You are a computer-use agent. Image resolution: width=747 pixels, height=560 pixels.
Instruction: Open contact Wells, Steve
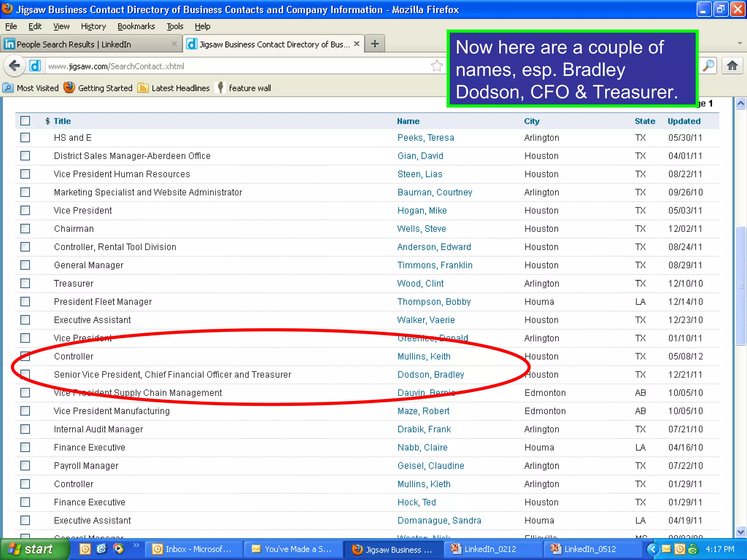[422, 229]
